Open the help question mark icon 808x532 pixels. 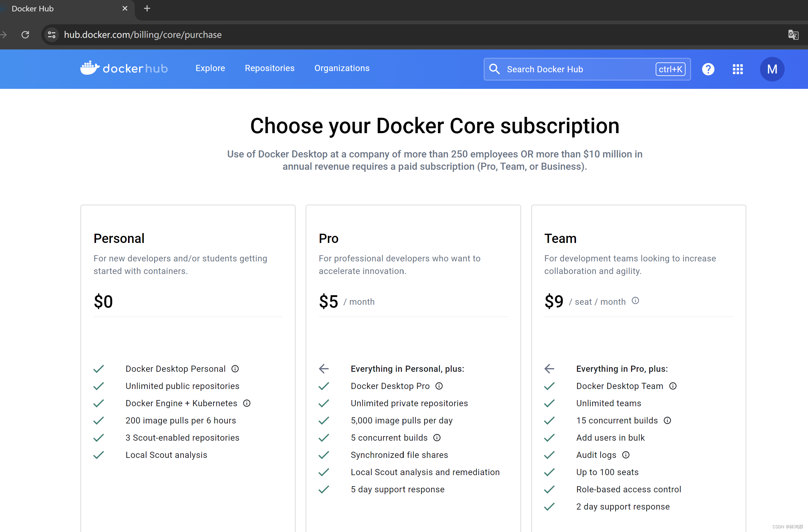pos(708,69)
